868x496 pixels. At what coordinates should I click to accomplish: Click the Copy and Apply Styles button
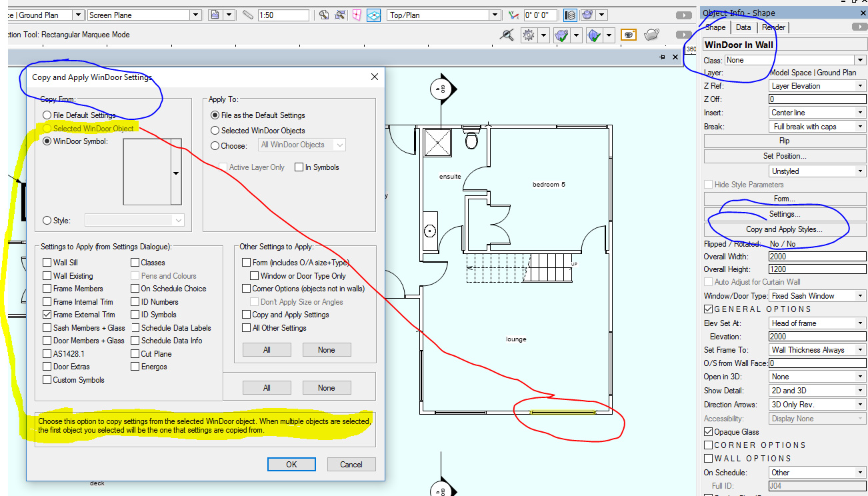coord(784,229)
